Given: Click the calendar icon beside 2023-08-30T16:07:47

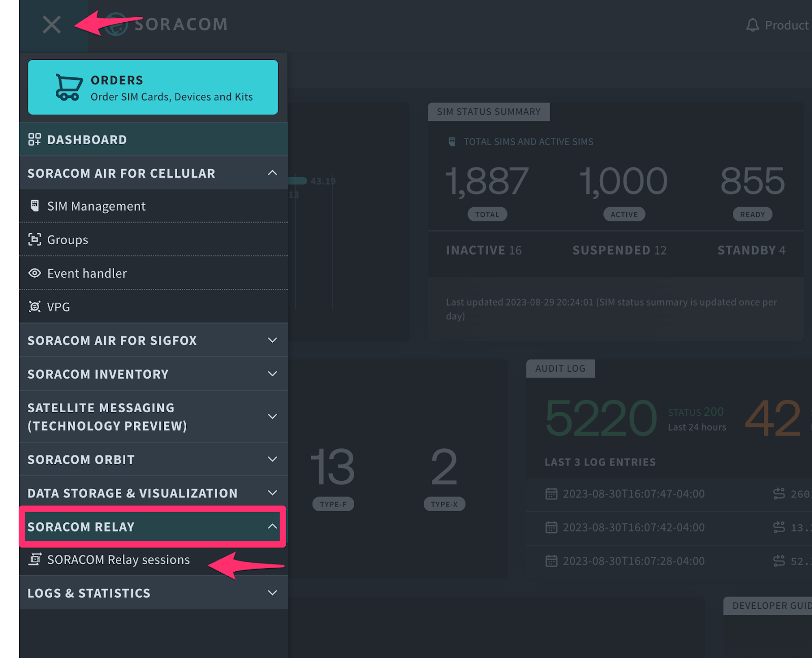Looking at the screenshot, I should coord(551,494).
